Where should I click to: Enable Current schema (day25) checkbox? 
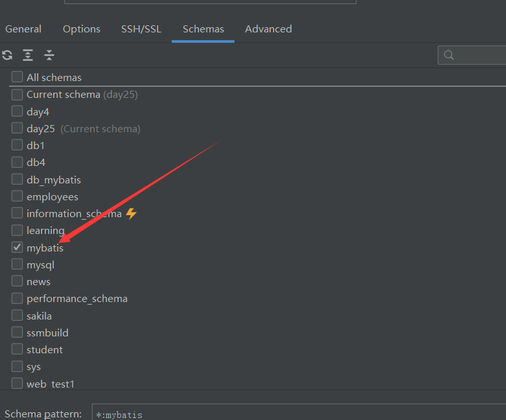pos(17,95)
